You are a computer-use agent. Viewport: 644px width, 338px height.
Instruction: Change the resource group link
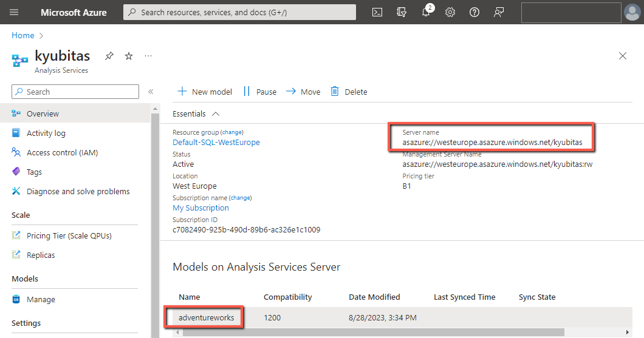(232, 132)
